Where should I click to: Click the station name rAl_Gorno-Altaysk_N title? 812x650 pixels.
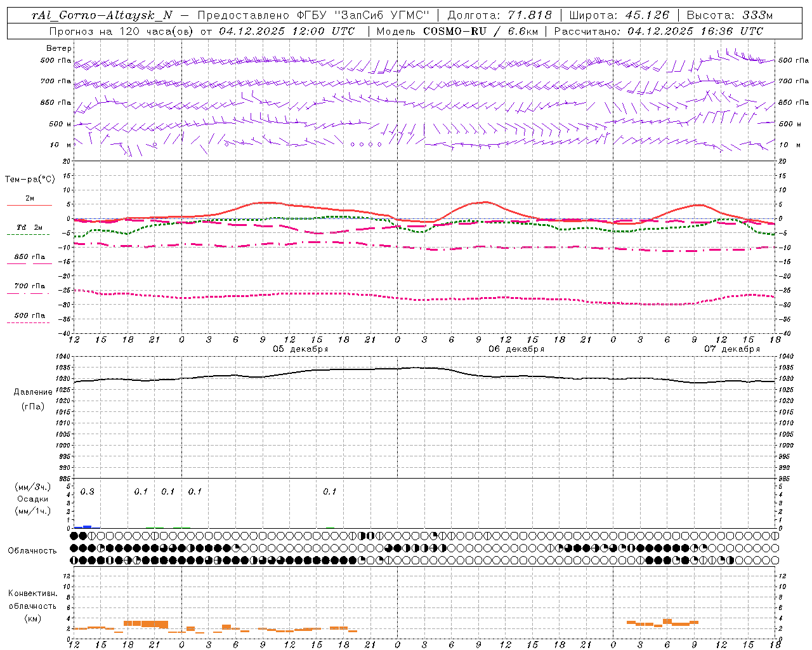(102, 15)
